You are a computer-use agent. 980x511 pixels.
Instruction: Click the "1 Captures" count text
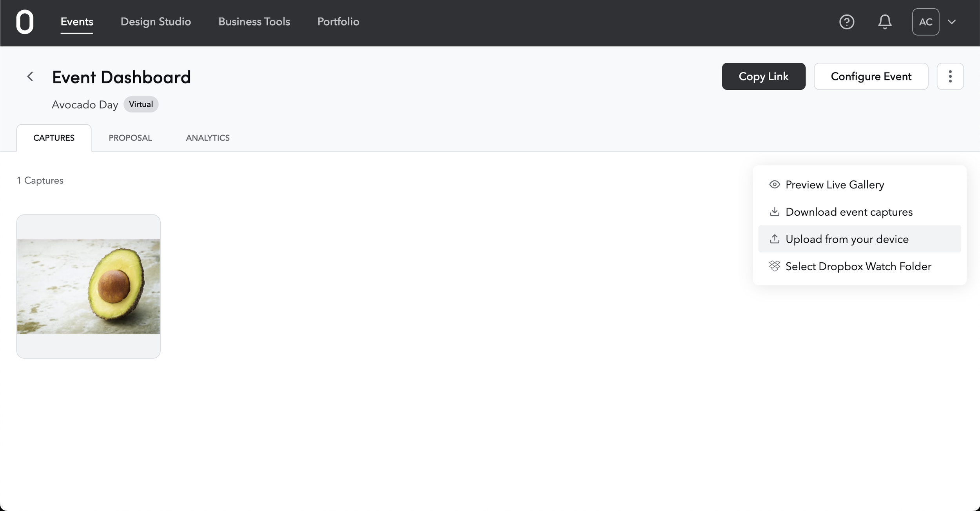tap(40, 180)
